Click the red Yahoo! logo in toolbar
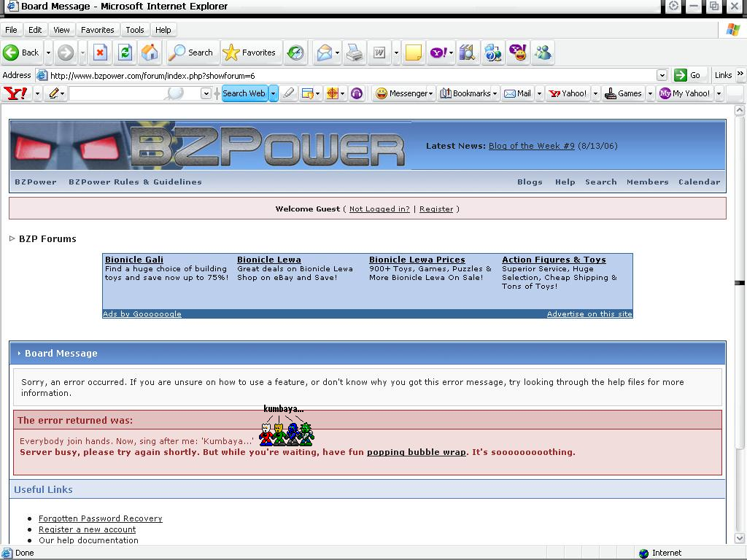The width and height of the screenshot is (747, 560). (16, 93)
